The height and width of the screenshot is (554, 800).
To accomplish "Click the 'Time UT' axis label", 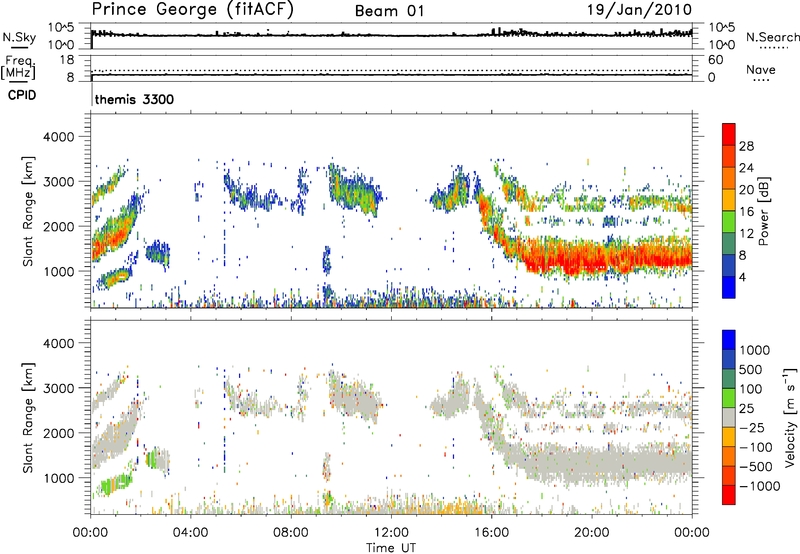I will (391, 548).
